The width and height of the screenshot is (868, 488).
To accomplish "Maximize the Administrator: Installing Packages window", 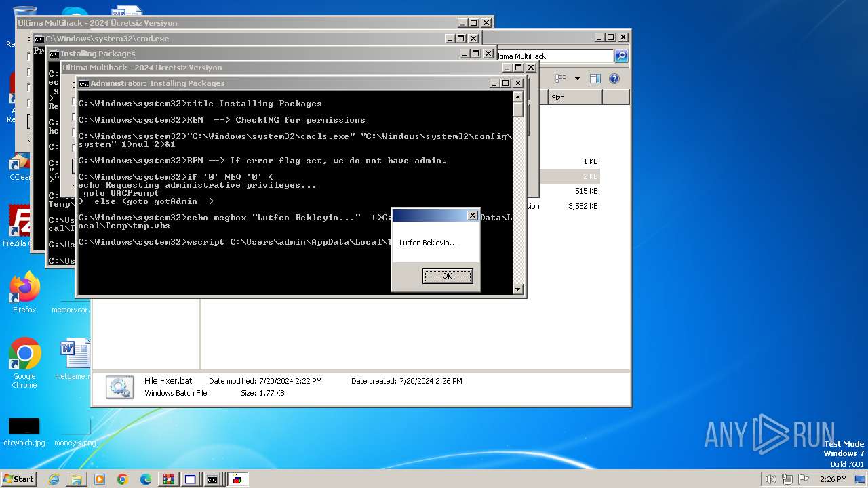I will 506,83.
